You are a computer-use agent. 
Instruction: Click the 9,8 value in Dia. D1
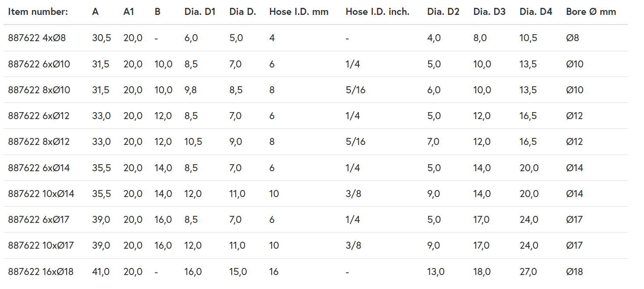tap(191, 90)
